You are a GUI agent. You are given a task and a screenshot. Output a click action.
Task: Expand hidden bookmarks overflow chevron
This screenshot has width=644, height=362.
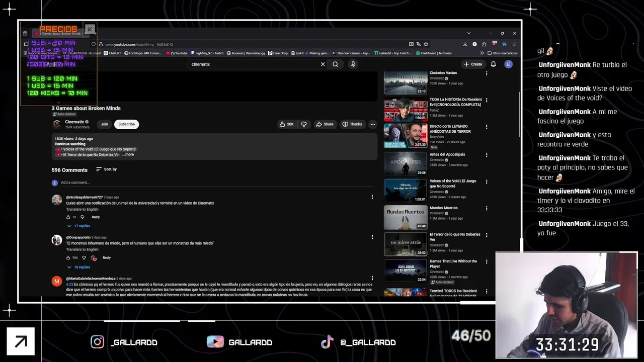pos(482,53)
